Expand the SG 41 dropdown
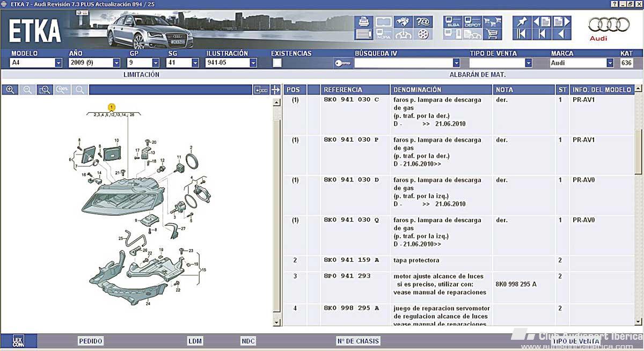Viewport: 644px width, 351px height. click(x=195, y=63)
